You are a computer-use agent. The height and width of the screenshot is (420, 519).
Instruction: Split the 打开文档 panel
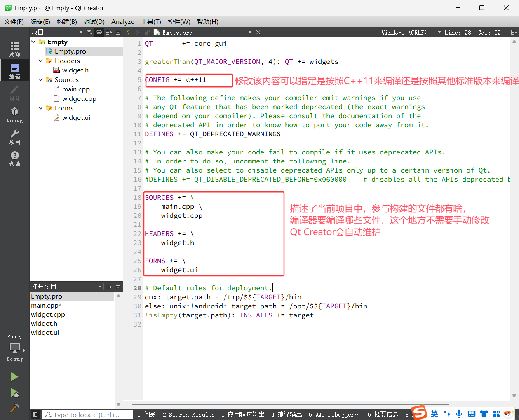coord(109,287)
